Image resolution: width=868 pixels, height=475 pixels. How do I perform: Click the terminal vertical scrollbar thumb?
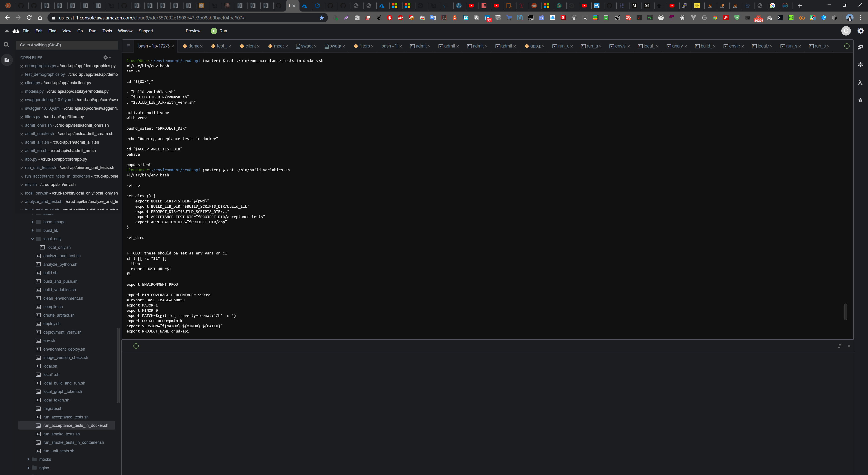845,311
